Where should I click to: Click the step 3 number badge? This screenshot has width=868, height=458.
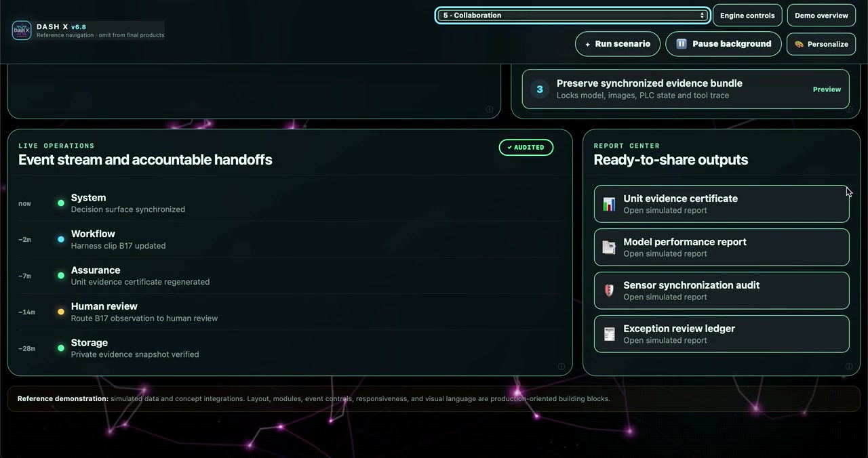(540, 89)
